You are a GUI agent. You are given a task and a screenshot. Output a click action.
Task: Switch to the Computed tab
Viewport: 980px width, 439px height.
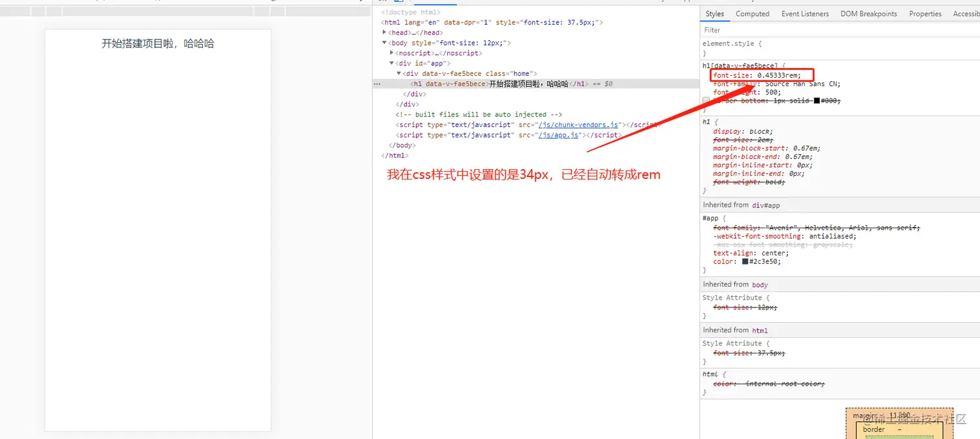pos(752,14)
